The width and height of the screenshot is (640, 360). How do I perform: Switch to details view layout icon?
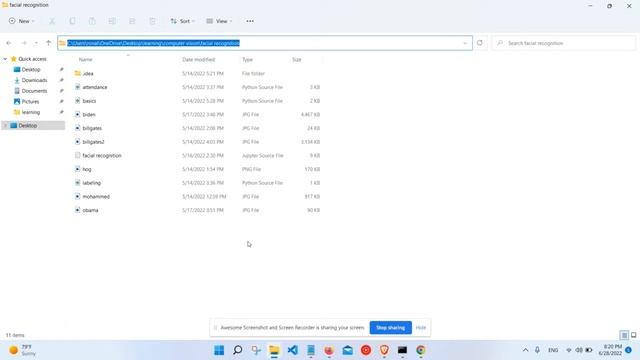(624, 335)
